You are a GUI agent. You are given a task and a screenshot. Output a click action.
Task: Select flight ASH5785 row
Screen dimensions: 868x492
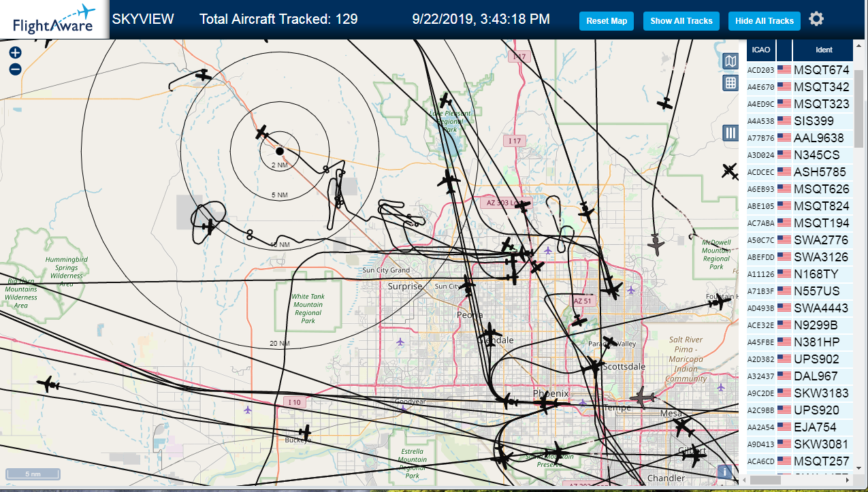(x=800, y=171)
